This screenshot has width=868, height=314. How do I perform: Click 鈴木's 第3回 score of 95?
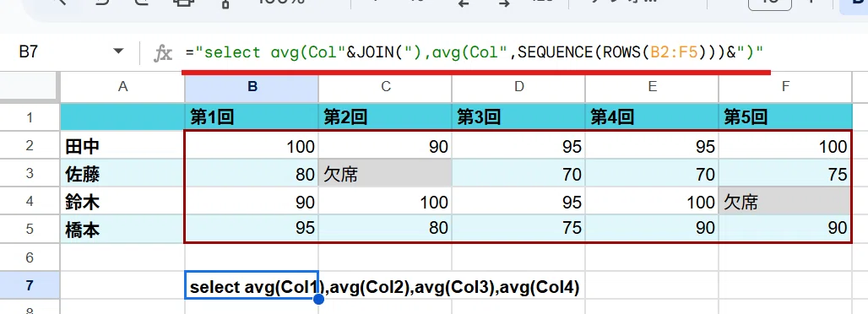tap(518, 202)
